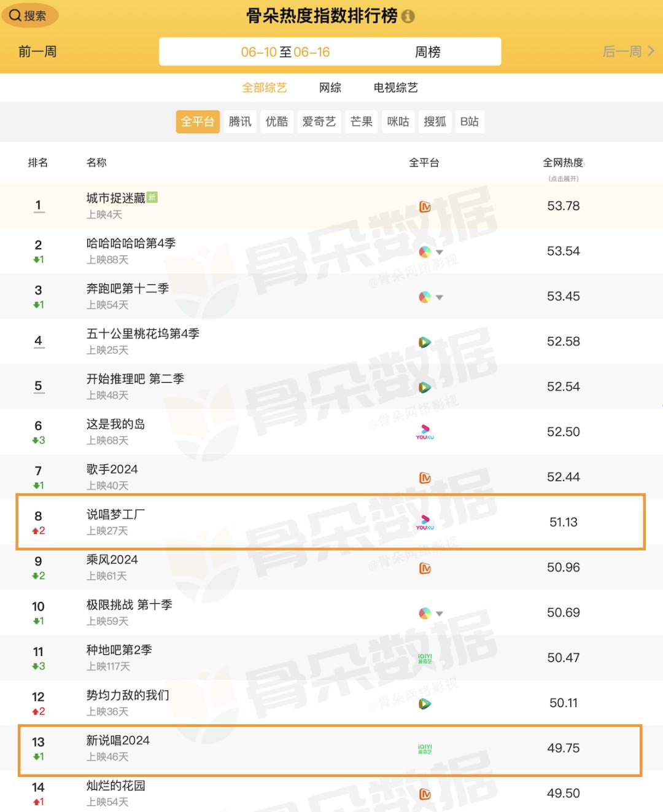The image size is (663, 812).
Task: Select the 全平台 platform filter
Action: pyautogui.click(x=198, y=122)
